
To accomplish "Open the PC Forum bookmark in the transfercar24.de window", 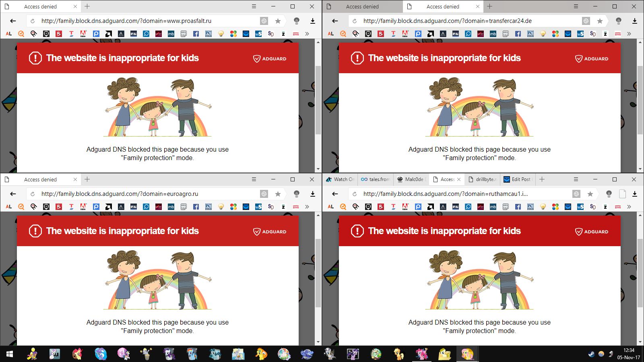I will [530, 34].
